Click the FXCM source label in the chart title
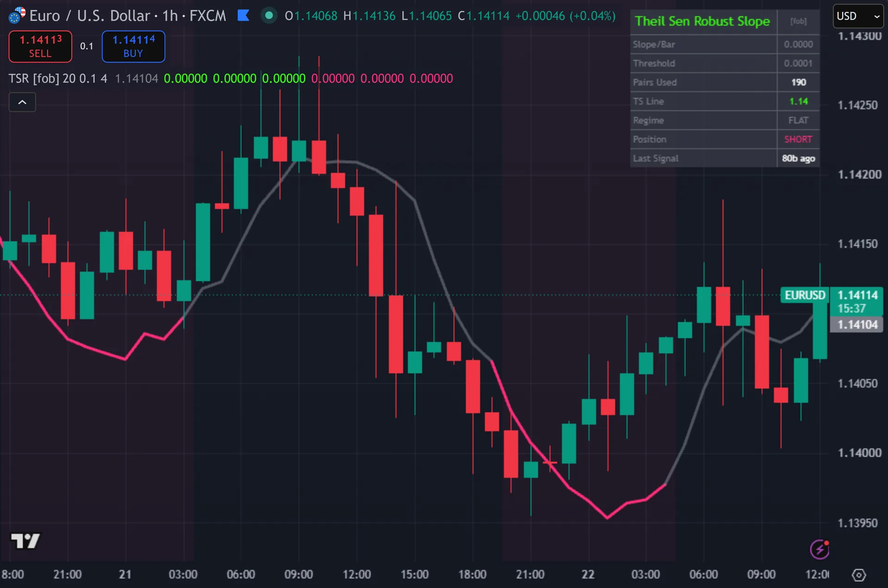Viewport: 888px width, 588px height. (x=208, y=16)
